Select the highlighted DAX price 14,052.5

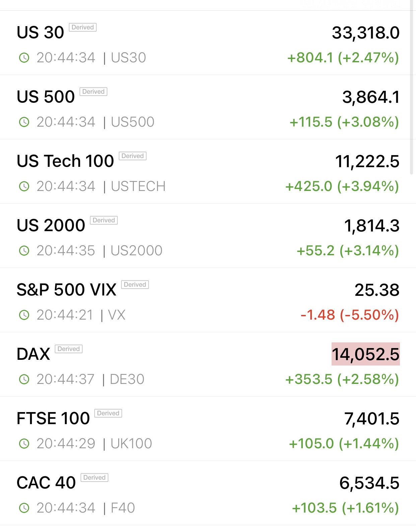click(365, 354)
